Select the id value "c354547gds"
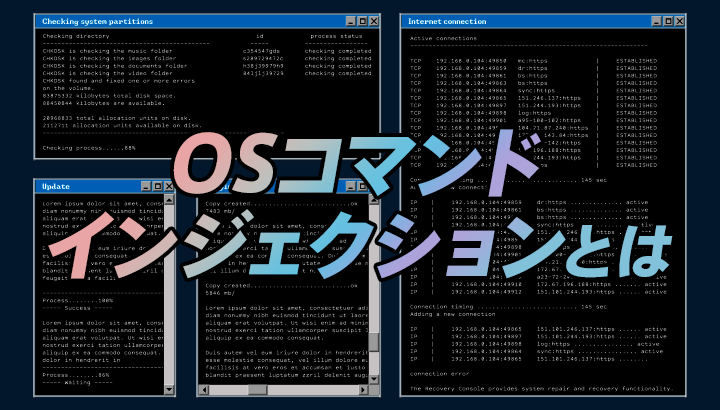 (261, 51)
